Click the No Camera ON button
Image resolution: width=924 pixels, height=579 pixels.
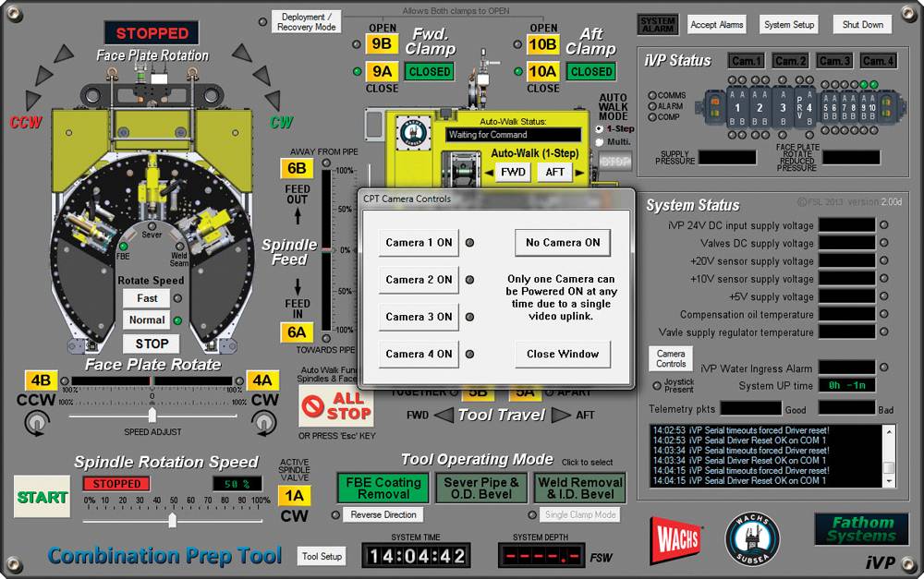563,243
